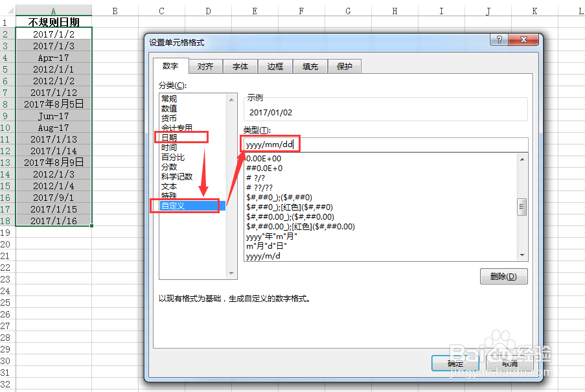Viewport: 585px width, 392px height.
Task: Select cell containing Apr-17
Action: [x=54, y=58]
